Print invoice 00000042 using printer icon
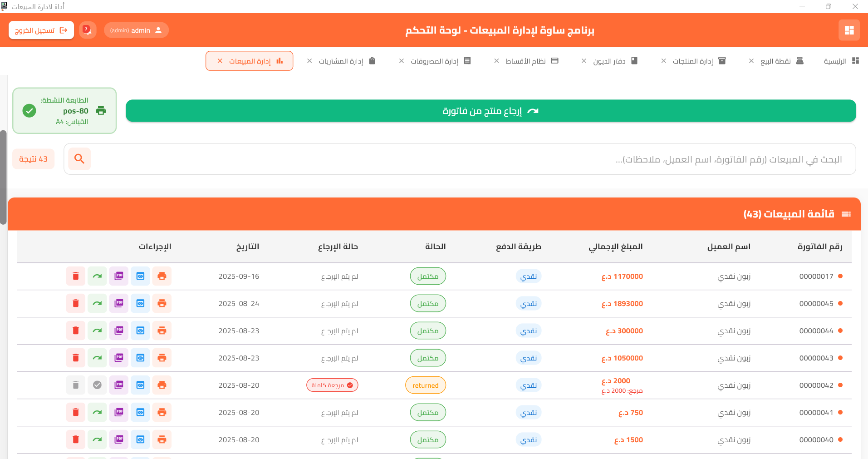Viewport: 868px width, 459px height. coord(162,385)
